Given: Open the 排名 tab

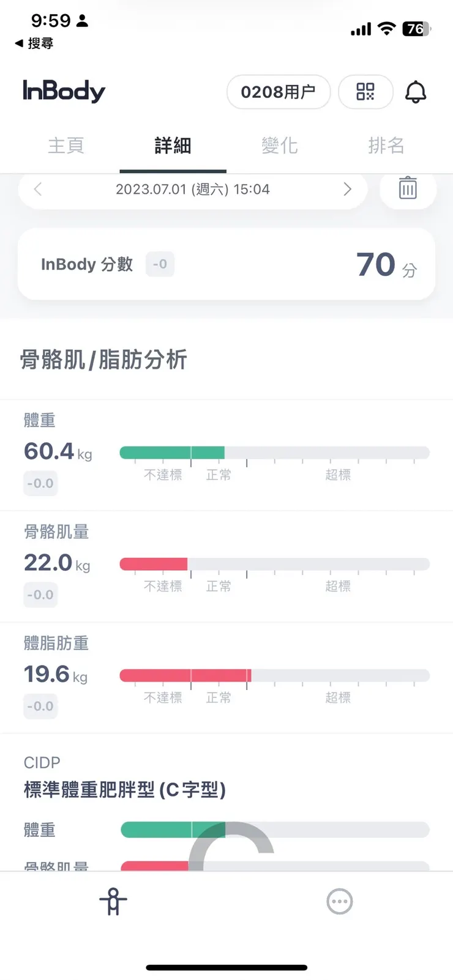Looking at the screenshot, I should pyautogui.click(x=386, y=146).
